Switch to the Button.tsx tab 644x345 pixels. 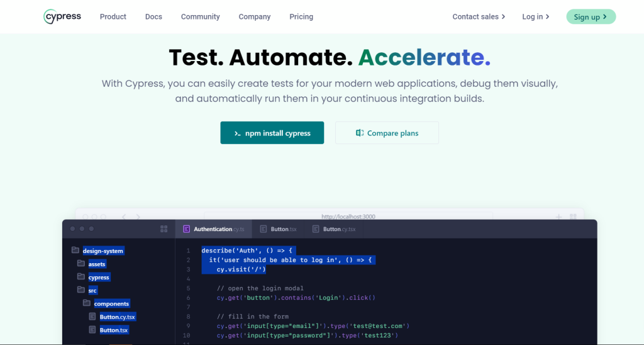(279, 229)
